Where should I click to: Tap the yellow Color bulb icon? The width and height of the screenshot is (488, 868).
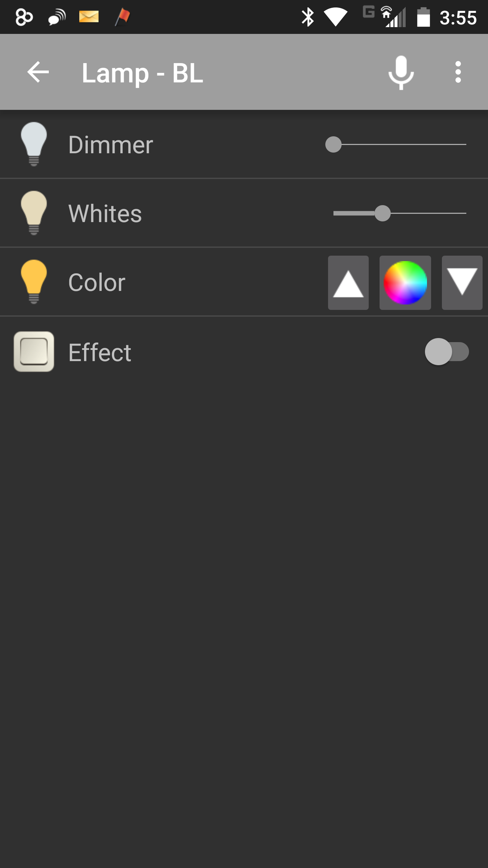(x=34, y=282)
